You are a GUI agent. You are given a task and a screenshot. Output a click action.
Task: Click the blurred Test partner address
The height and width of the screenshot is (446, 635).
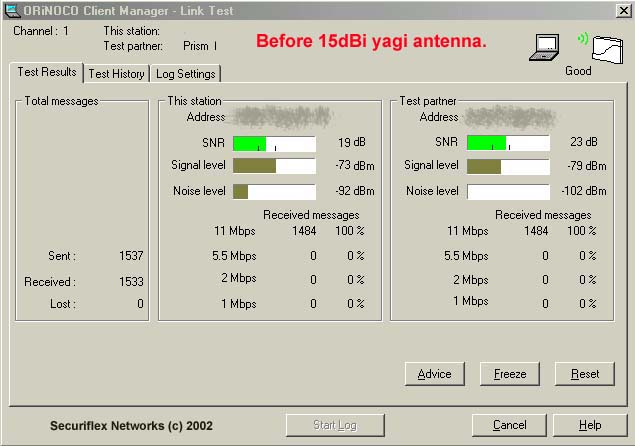510,117
